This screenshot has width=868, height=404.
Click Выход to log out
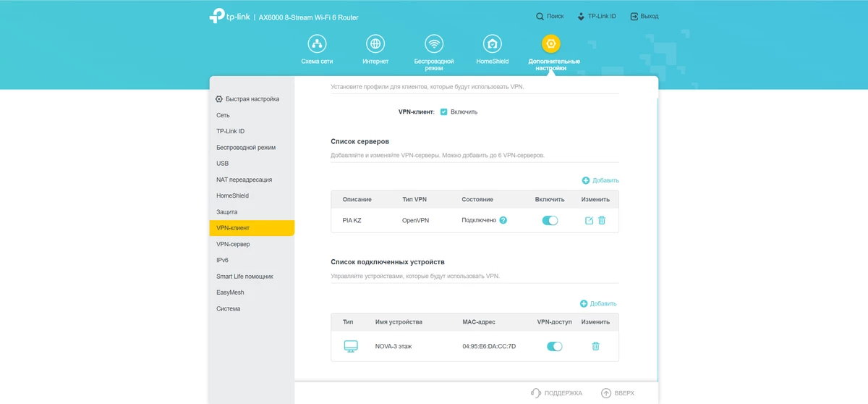tap(644, 16)
